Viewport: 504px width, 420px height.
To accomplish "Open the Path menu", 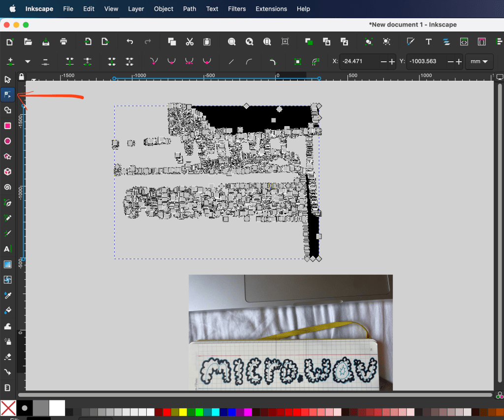I will 189,9.
